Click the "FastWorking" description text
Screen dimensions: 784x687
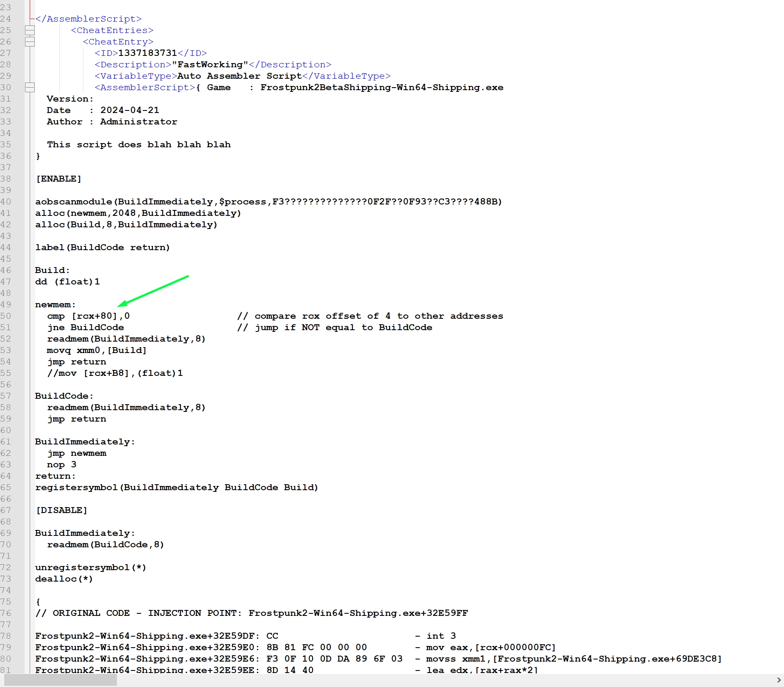210,65
